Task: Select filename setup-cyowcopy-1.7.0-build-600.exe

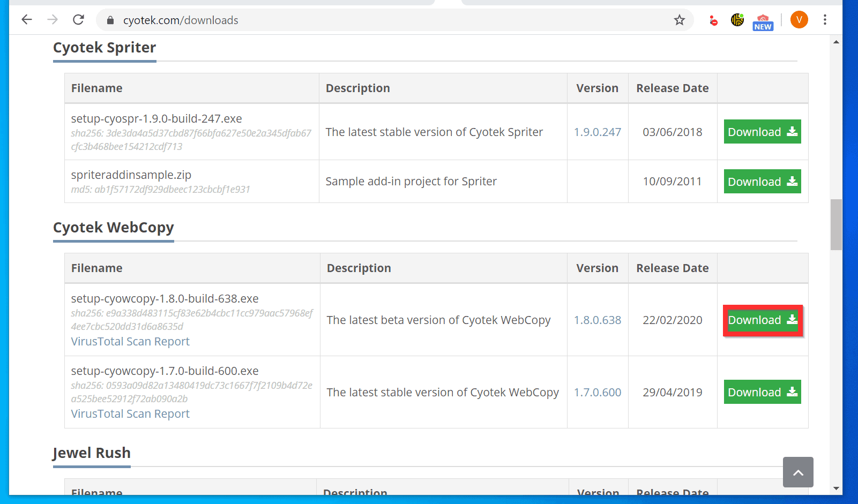Action: pos(165,371)
